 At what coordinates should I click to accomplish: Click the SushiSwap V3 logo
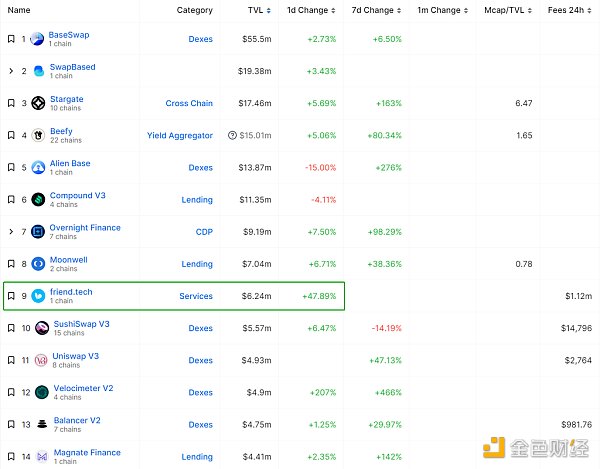(42, 328)
